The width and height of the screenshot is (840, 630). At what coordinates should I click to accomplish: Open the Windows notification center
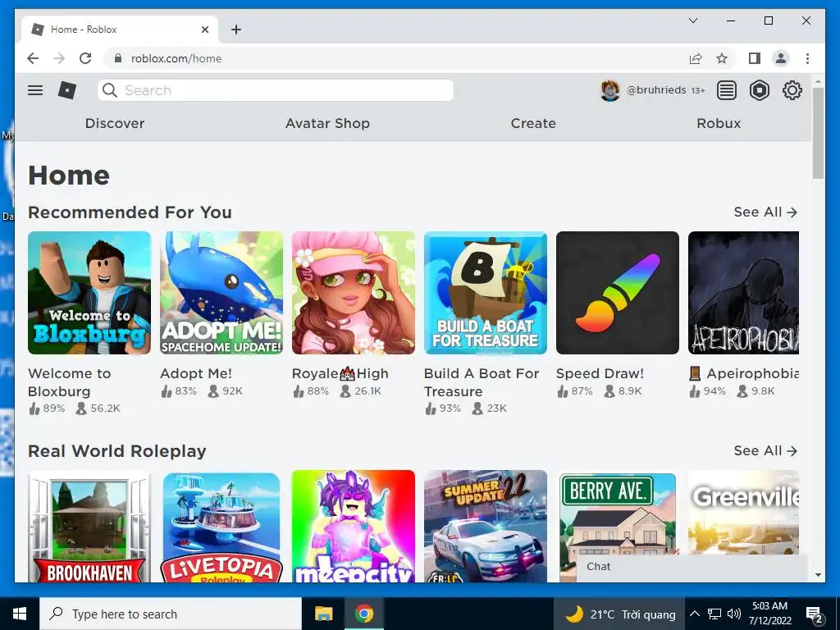coord(815,614)
